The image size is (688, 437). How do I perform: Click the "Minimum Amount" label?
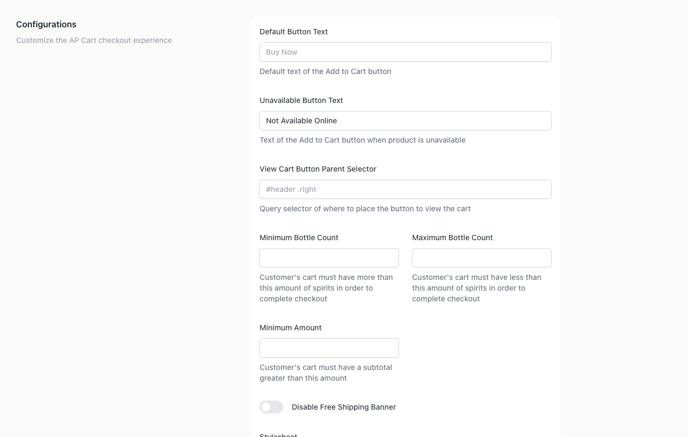[290, 328]
